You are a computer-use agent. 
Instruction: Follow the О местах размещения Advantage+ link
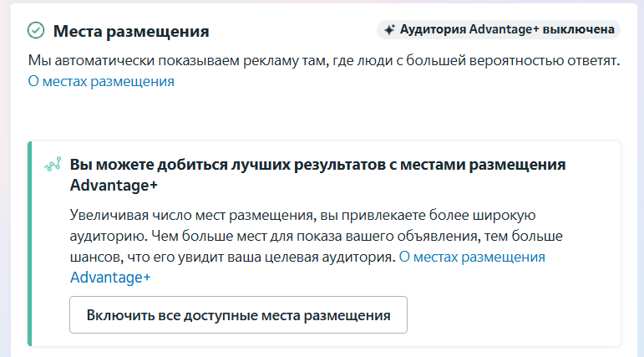[x=307, y=267]
